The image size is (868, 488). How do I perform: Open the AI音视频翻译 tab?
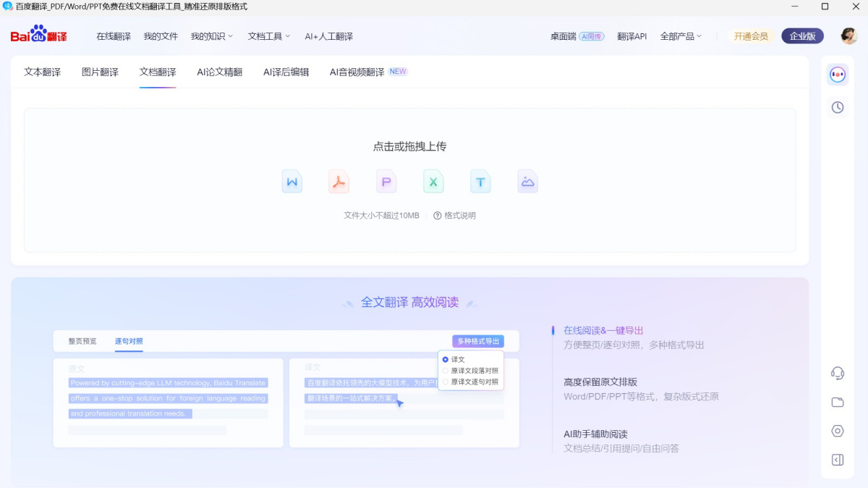click(x=358, y=72)
